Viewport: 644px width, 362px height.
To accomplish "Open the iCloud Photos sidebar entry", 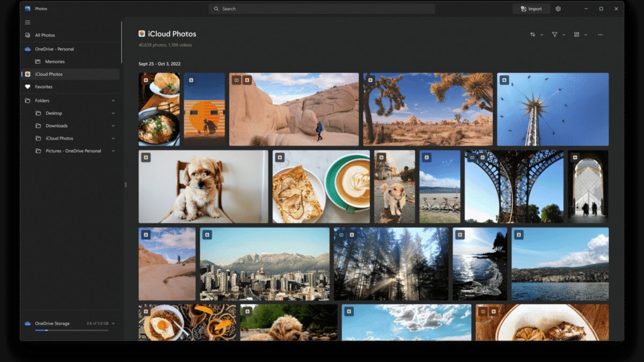I will pos(50,74).
